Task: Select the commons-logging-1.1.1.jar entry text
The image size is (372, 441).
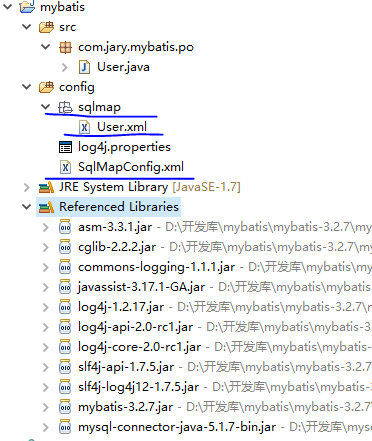Action: tap(156, 267)
